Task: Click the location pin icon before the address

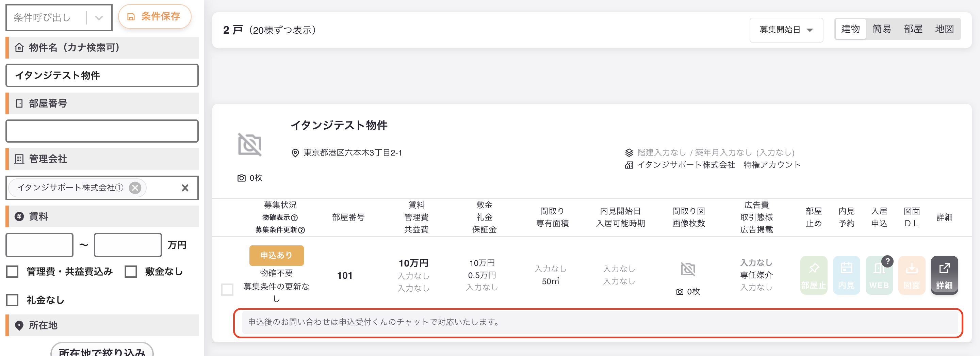Action: (x=295, y=153)
